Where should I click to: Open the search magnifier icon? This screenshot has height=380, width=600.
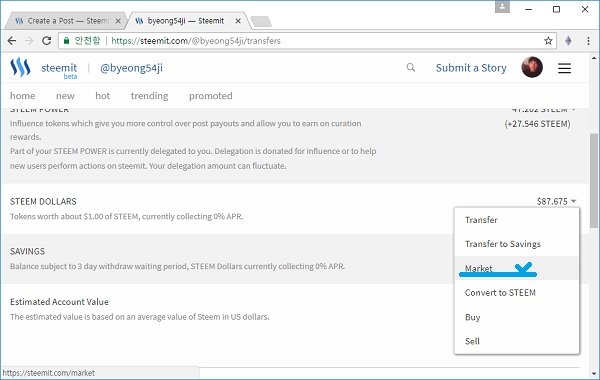411,68
